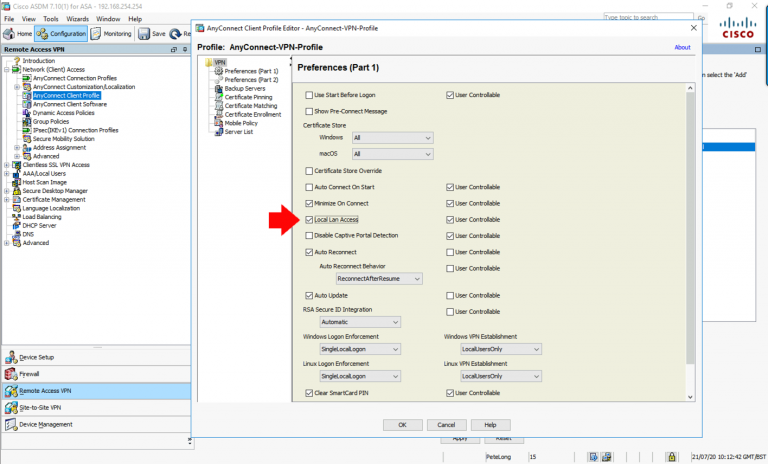Open the Configuration toolbar button
This screenshot has width=768, height=464.
click(x=61, y=34)
